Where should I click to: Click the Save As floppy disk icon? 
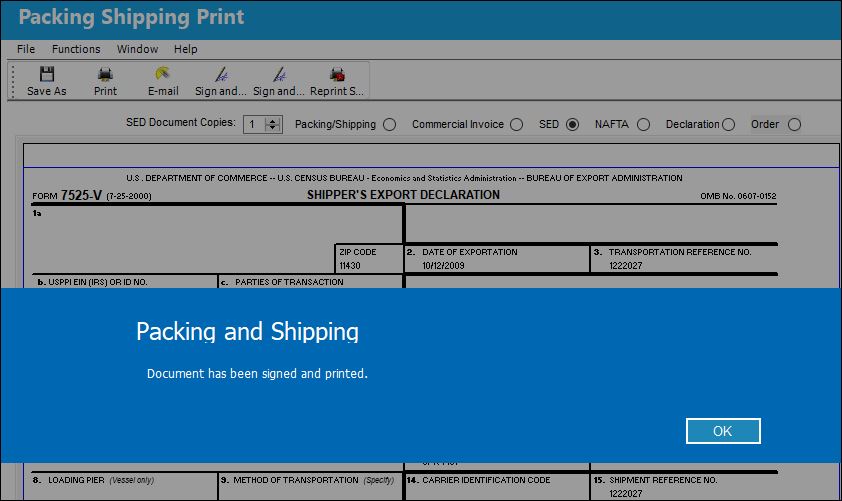coord(47,74)
